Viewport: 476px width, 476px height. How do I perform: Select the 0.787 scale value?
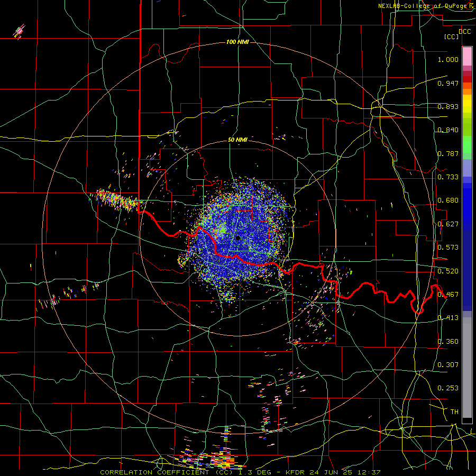(448, 153)
